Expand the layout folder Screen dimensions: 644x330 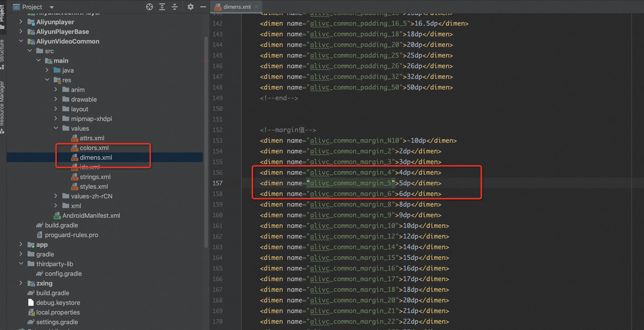[56, 109]
